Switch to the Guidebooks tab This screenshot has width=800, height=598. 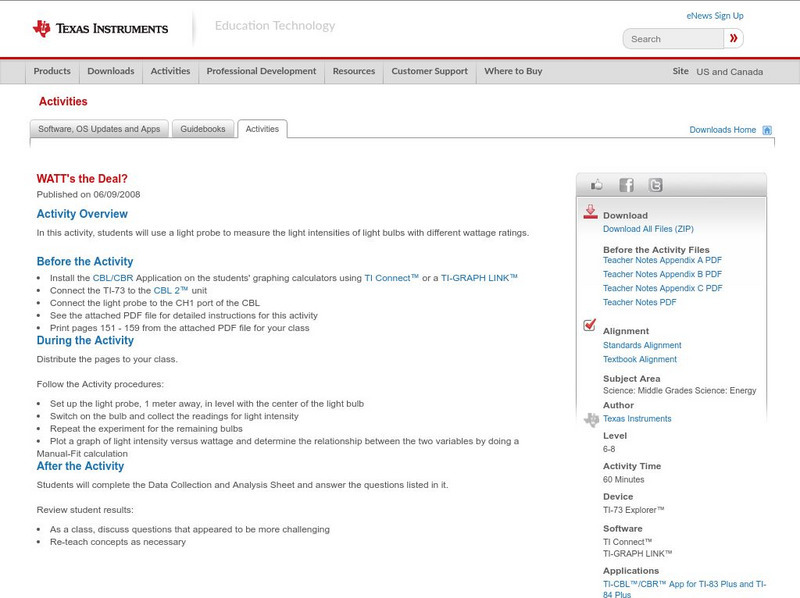point(203,129)
